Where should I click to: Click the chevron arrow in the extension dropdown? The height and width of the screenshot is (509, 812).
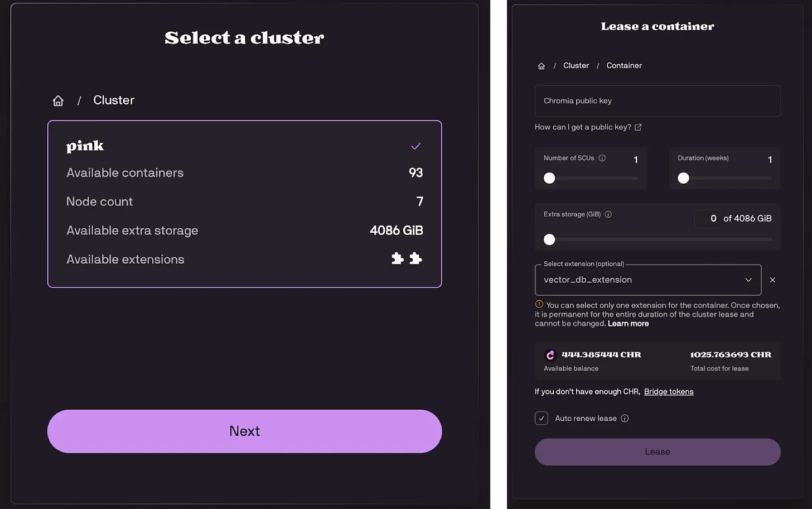point(748,280)
